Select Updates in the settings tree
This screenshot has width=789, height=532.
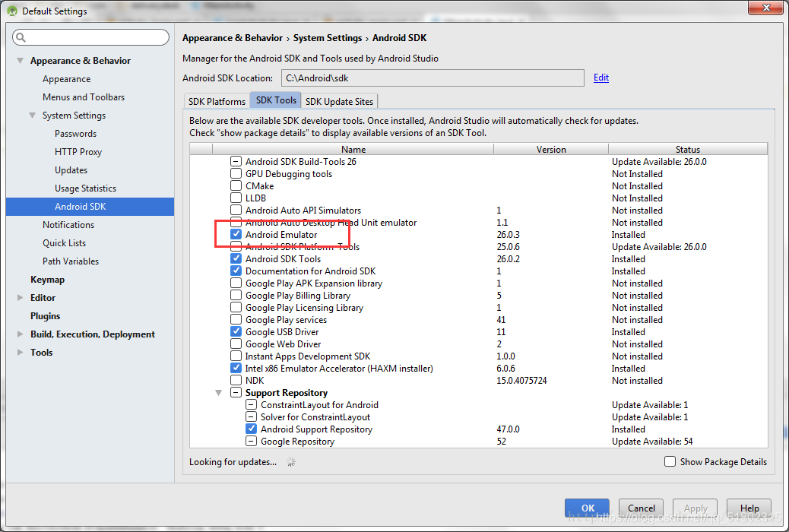click(x=71, y=170)
